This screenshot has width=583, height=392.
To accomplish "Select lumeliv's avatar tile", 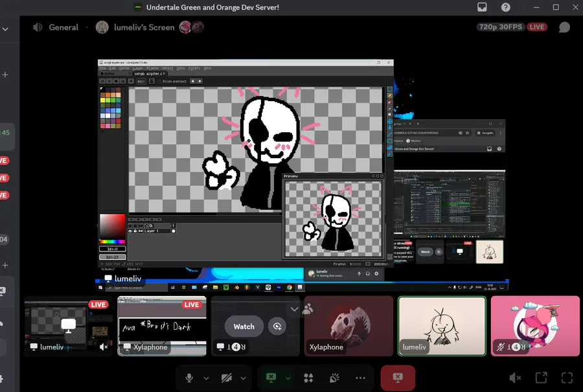I will pyautogui.click(x=442, y=326).
